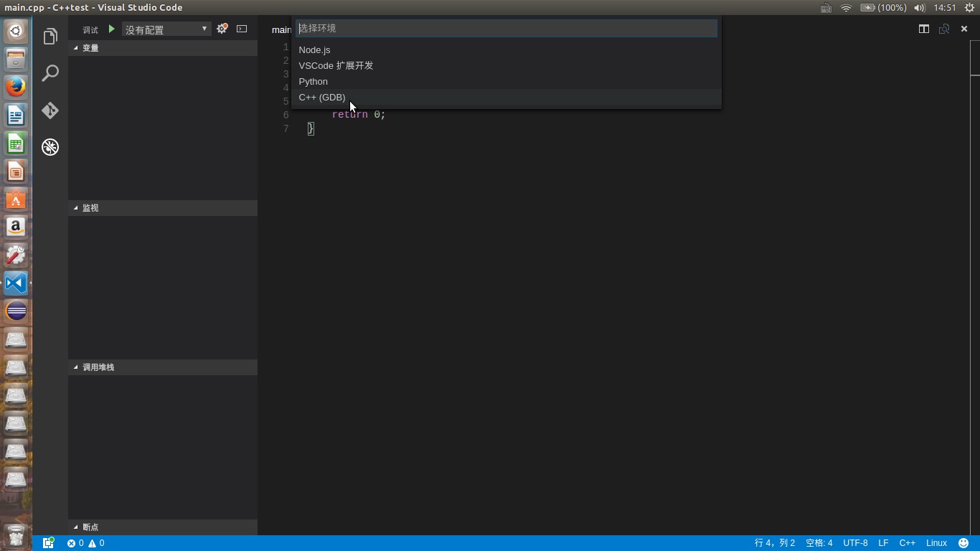Go to line via 行 4, 列 2
The width and height of the screenshot is (980, 551).
coord(775,543)
